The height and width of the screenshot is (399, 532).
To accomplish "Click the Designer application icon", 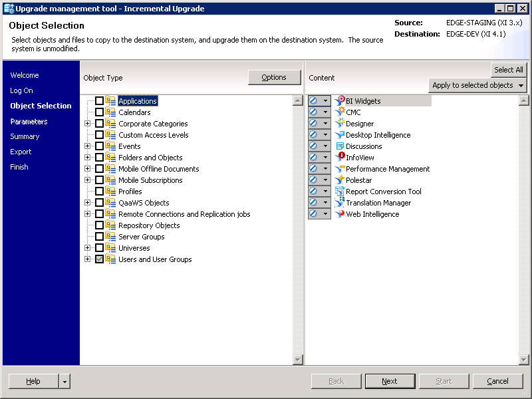I will (340, 123).
